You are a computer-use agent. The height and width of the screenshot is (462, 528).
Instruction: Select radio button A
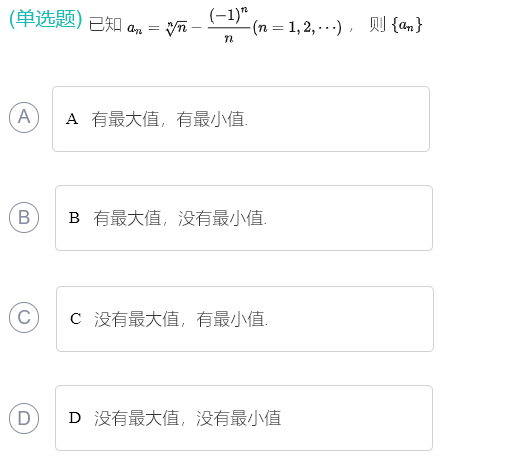tap(24, 117)
